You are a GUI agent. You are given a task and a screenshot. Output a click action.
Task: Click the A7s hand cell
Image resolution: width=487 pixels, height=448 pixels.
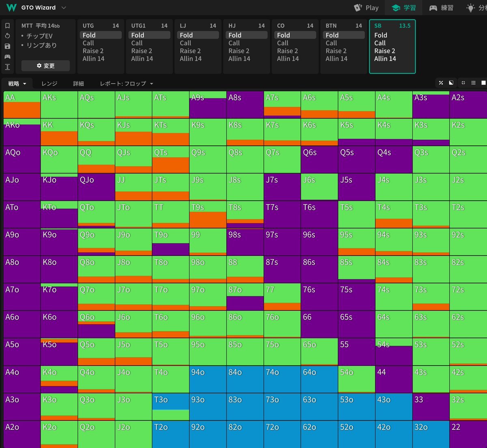point(282,104)
